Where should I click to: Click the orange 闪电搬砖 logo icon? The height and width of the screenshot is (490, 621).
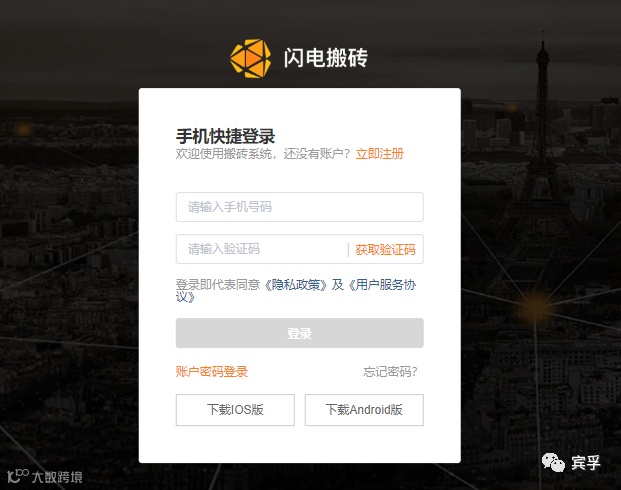point(251,58)
